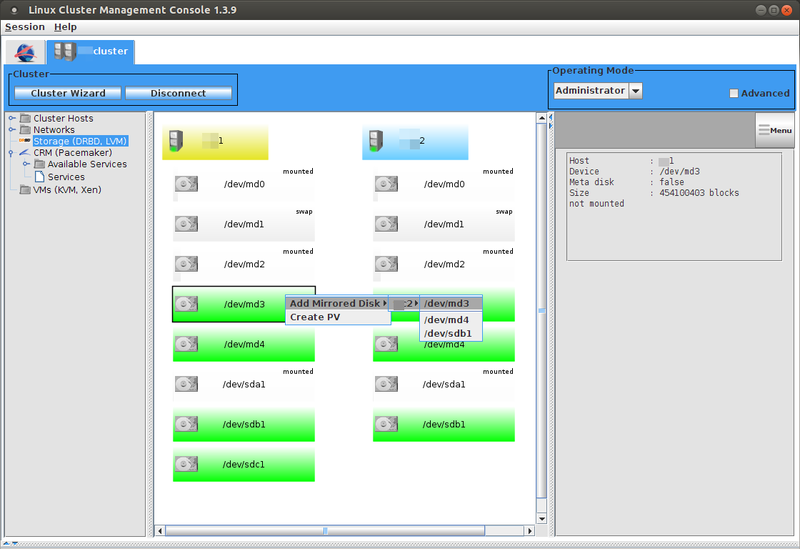Click host 2 server icon

tap(376, 141)
